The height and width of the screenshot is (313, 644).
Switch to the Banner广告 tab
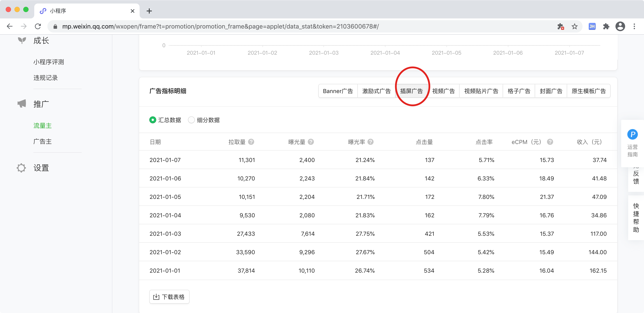[x=338, y=91]
